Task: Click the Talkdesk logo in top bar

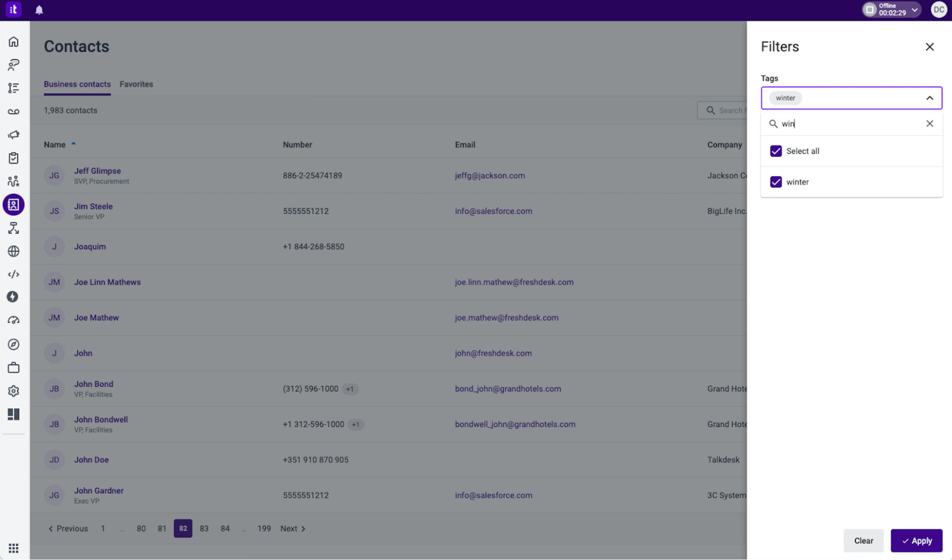Action: click(x=13, y=10)
